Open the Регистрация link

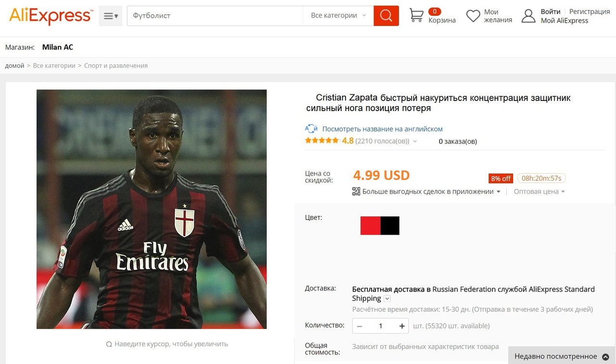(x=590, y=12)
